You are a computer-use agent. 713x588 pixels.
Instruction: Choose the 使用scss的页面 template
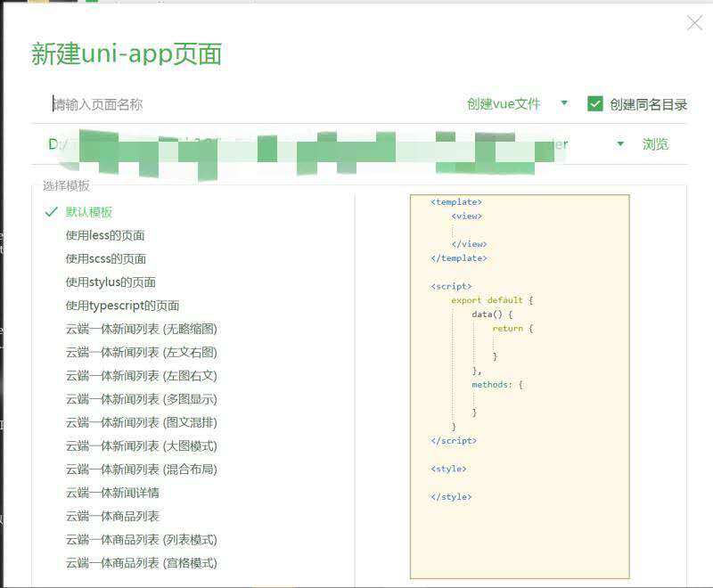(106, 258)
